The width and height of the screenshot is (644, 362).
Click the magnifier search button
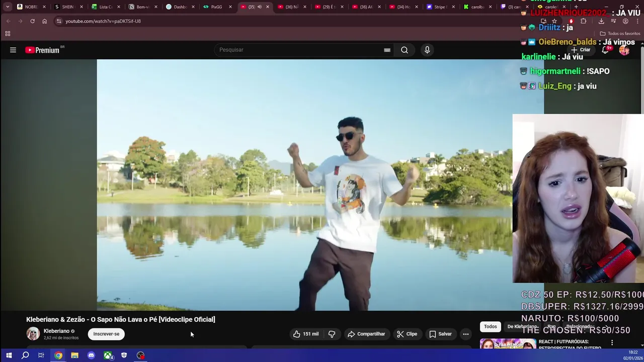tap(405, 50)
